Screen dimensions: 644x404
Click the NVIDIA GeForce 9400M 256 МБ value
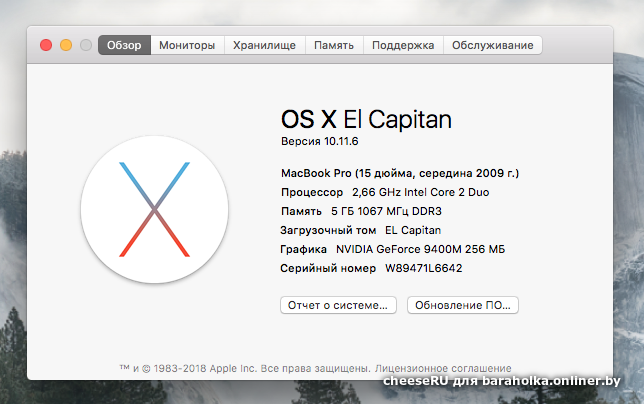point(420,249)
